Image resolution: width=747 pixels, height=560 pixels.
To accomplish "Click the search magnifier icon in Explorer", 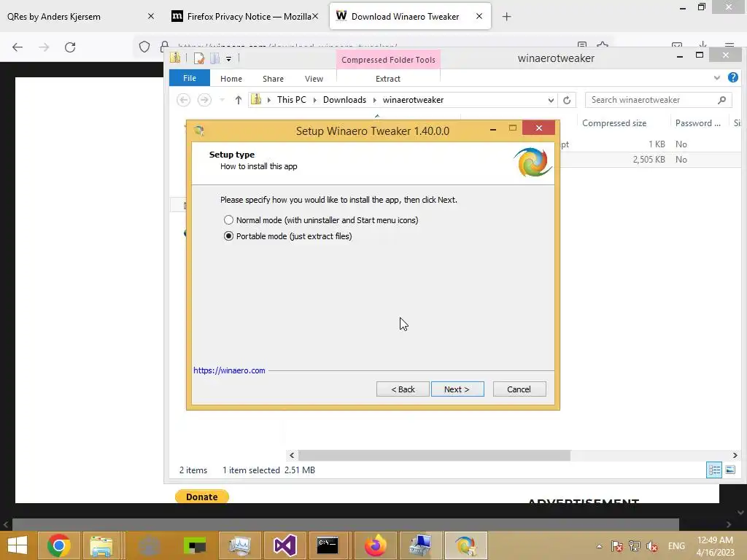I will pos(721,100).
